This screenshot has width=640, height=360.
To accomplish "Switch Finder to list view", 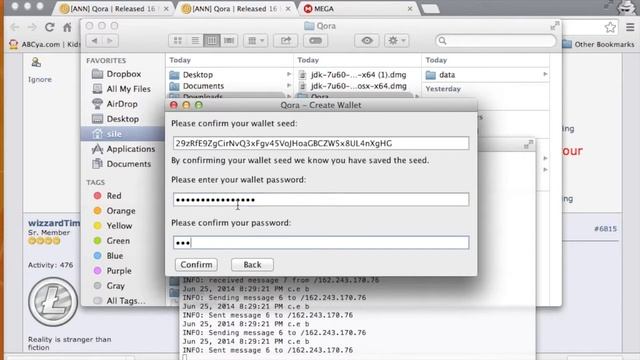I will 195,40.
